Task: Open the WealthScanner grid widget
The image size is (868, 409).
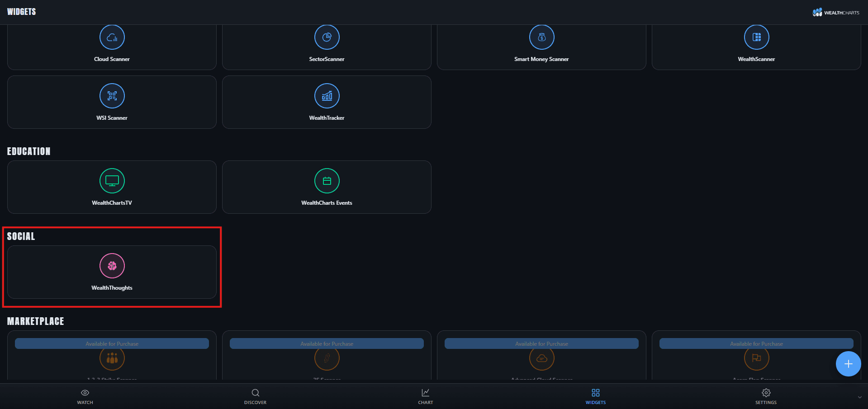Action: [x=756, y=47]
